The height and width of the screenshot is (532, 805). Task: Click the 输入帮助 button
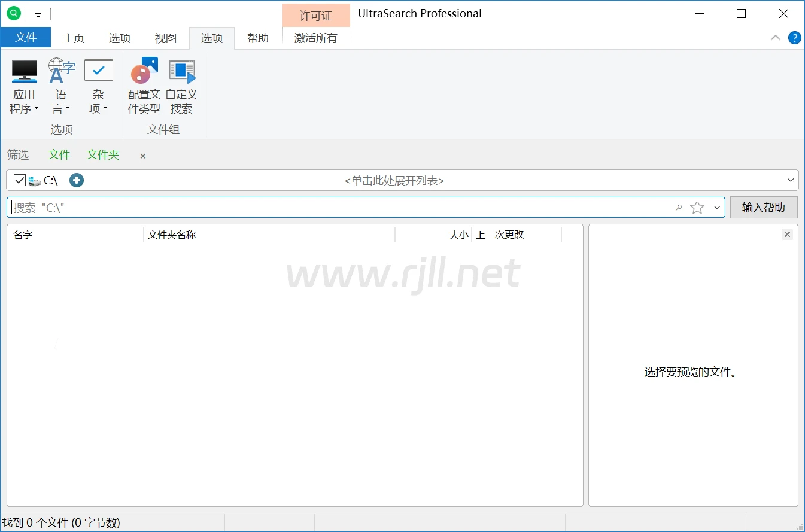click(763, 208)
